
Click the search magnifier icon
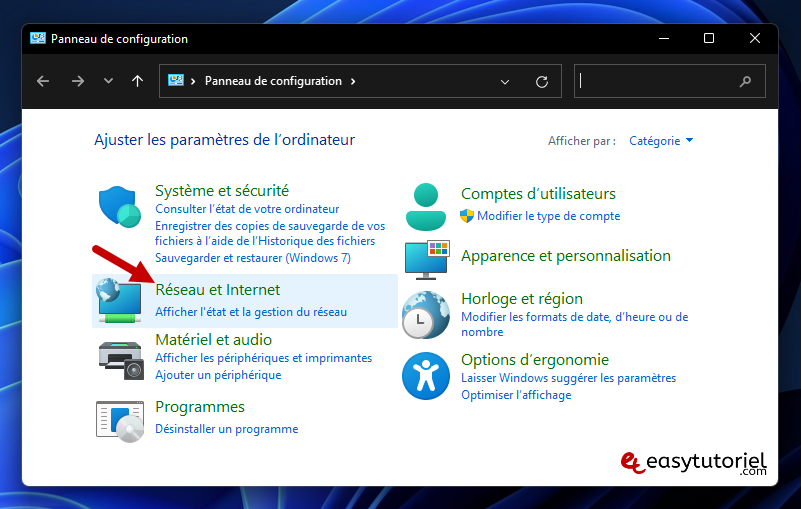tap(745, 81)
